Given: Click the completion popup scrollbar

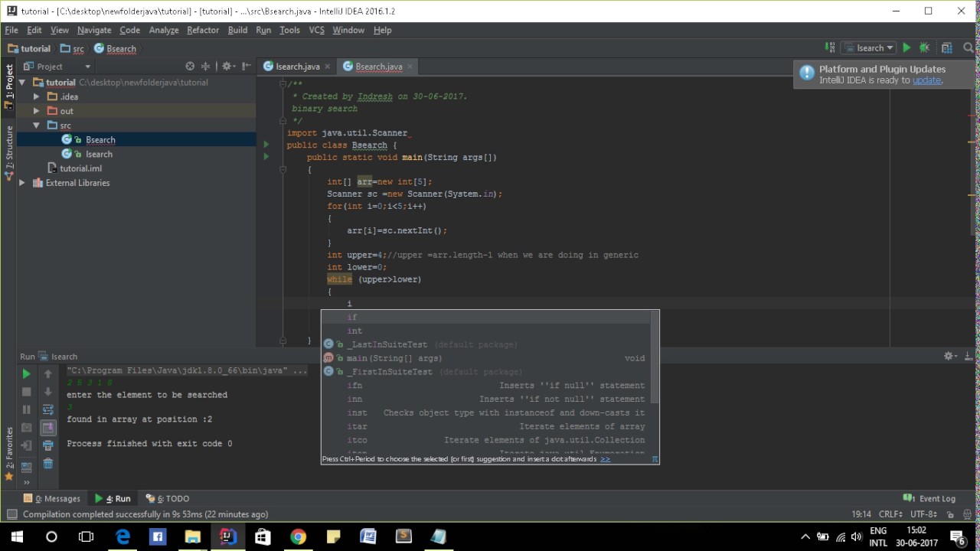Looking at the screenshot, I should click(655, 357).
